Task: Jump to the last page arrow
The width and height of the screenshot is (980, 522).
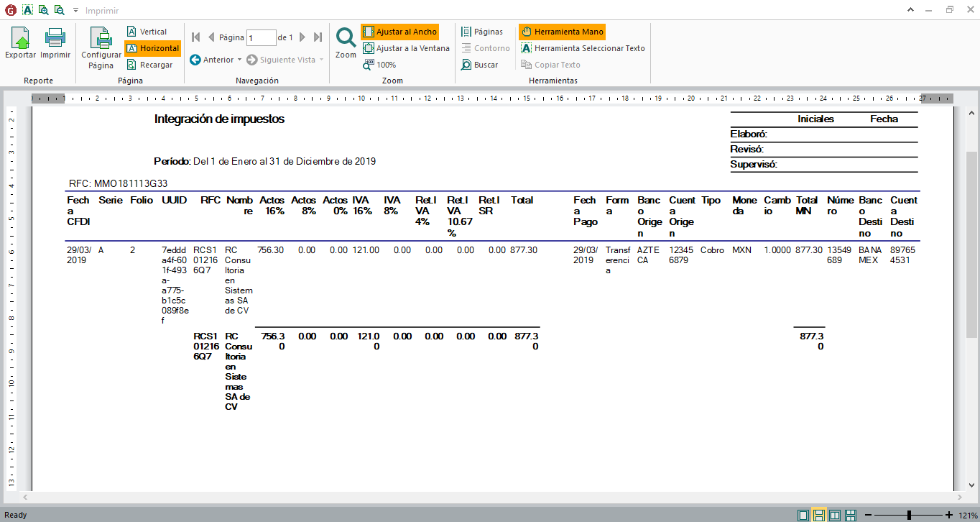Action: click(318, 37)
